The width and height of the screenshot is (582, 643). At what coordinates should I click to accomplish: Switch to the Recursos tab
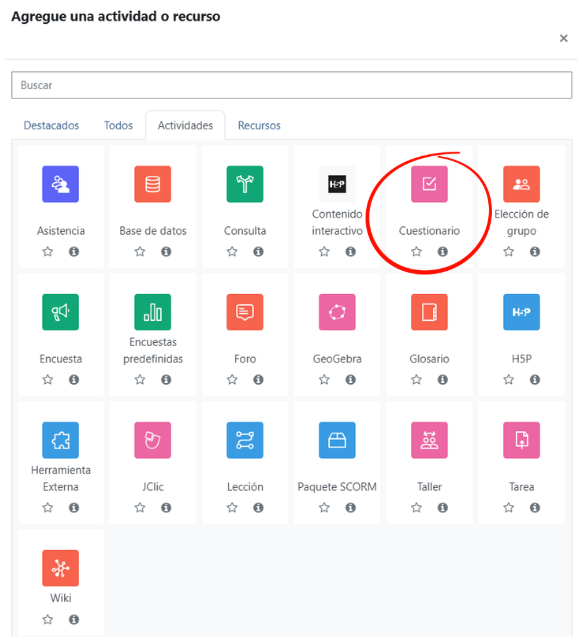click(x=259, y=125)
